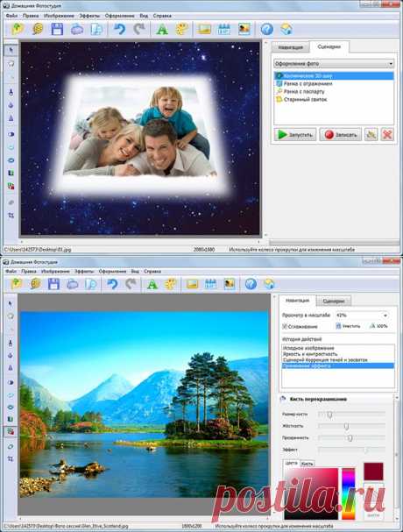Click the lake landscape canvas, lower window
This screenshot has height=532, width=403.
pos(144,404)
